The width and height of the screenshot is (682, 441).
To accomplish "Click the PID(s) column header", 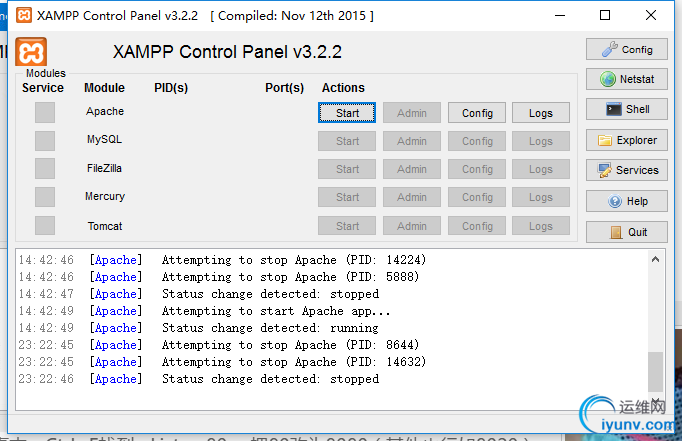I will [x=171, y=88].
